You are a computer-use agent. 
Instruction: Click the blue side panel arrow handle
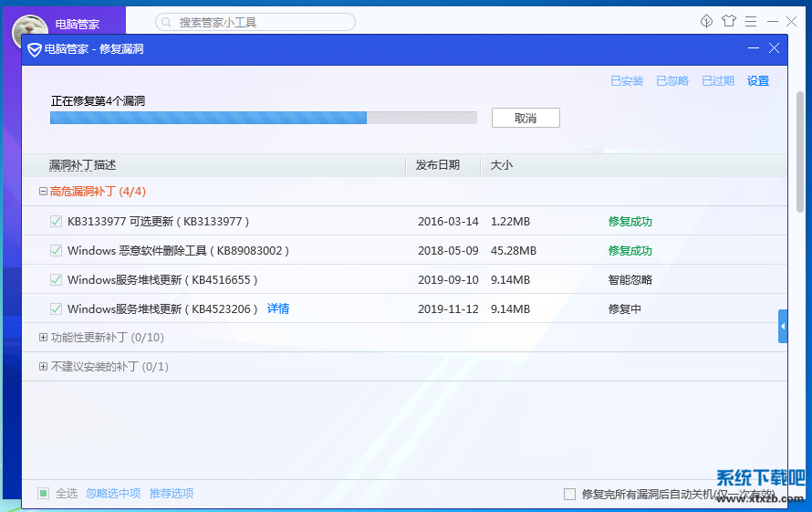click(x=783, y=326)
